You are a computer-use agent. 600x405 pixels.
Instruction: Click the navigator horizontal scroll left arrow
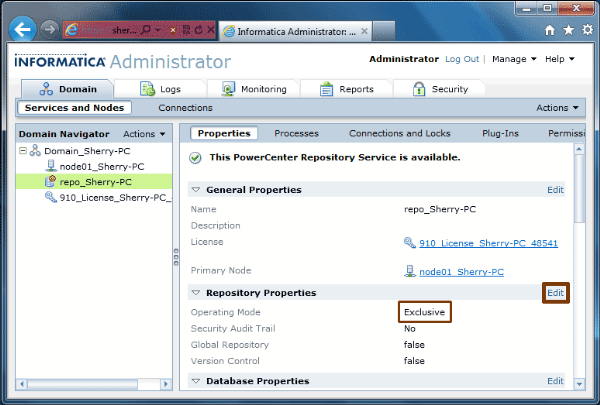pyautogui.click(x=22, y=384)
